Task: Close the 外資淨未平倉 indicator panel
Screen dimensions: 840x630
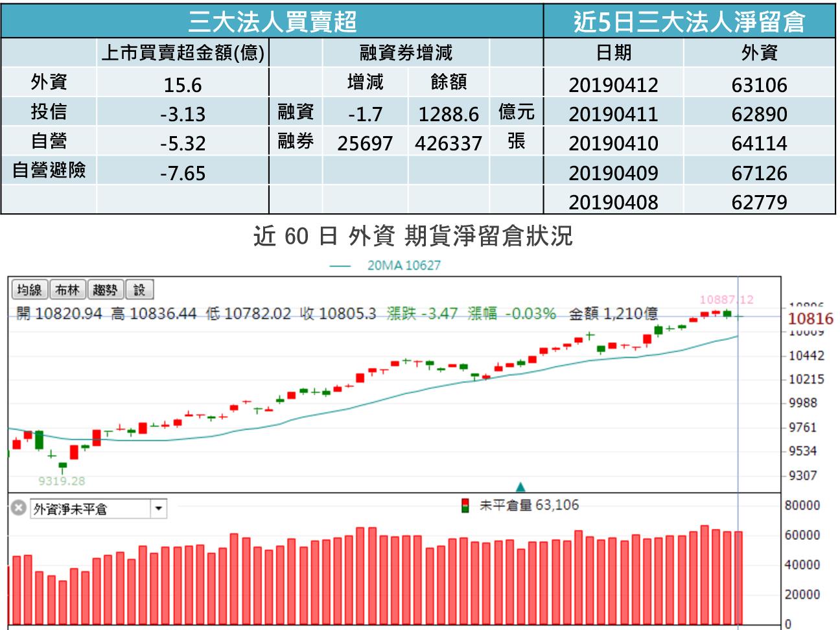Action: (19, 507)
